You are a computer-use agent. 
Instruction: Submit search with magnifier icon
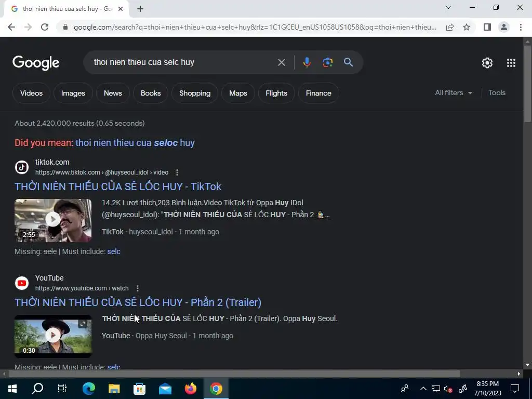(348, 62)
